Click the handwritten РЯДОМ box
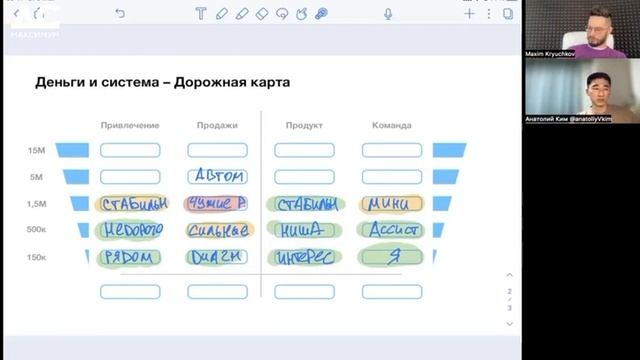640x360 pixels. [x=129, y=257]
